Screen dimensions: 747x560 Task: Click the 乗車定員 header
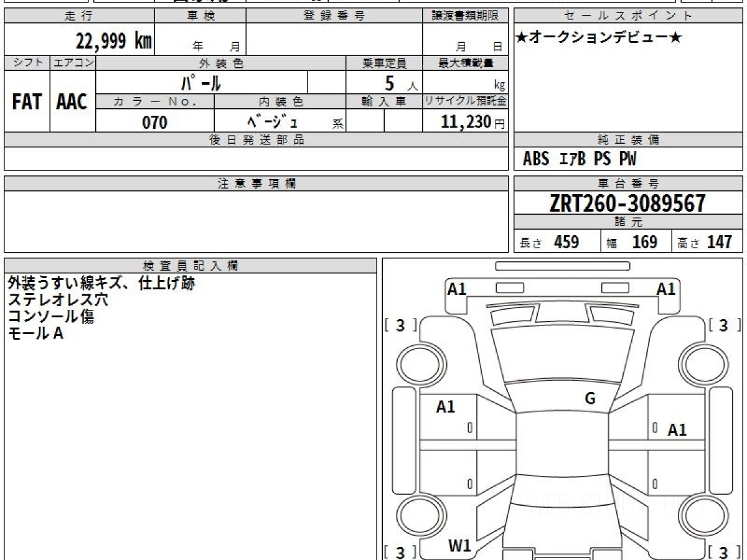[384, 63]
